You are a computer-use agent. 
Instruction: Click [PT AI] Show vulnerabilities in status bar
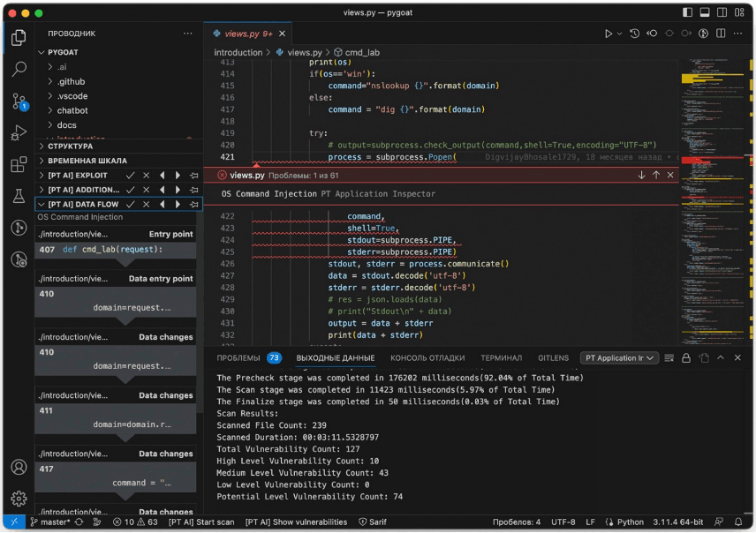[x=296, y=522]
